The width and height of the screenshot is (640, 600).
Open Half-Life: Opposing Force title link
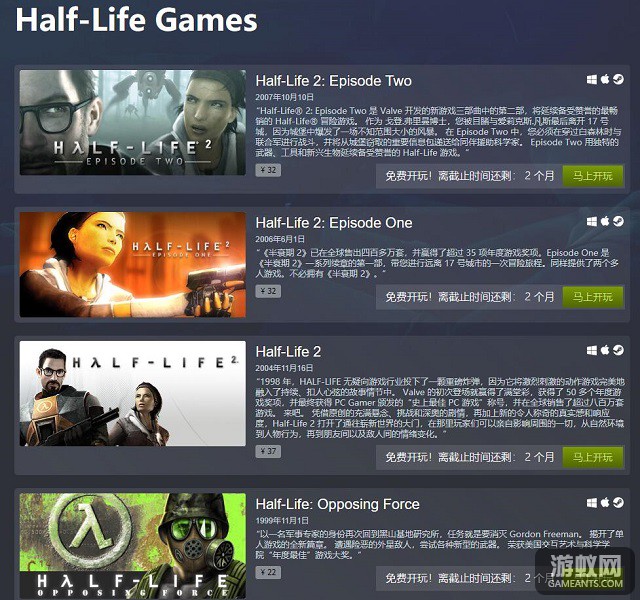pos(338,504)
